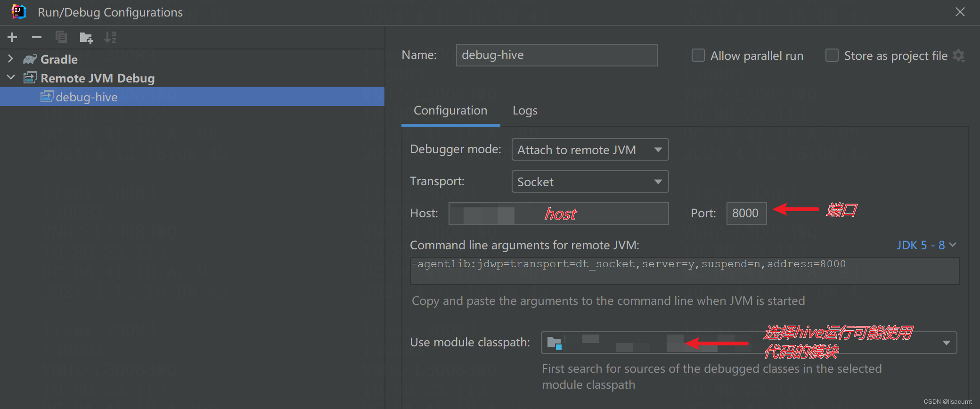Check Store as project file
Image resolution: width=980 pixels, height=409 pixels.
[x=832, y=56]
